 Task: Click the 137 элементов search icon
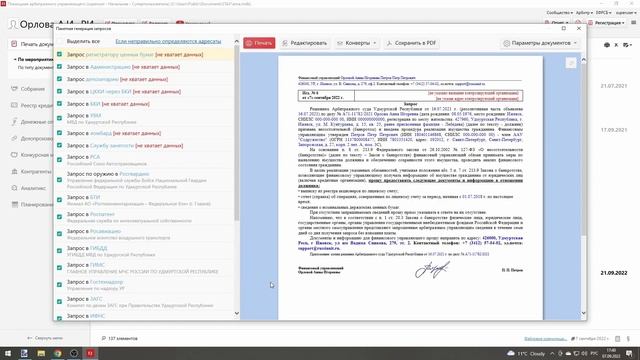[x=104, y=338]
